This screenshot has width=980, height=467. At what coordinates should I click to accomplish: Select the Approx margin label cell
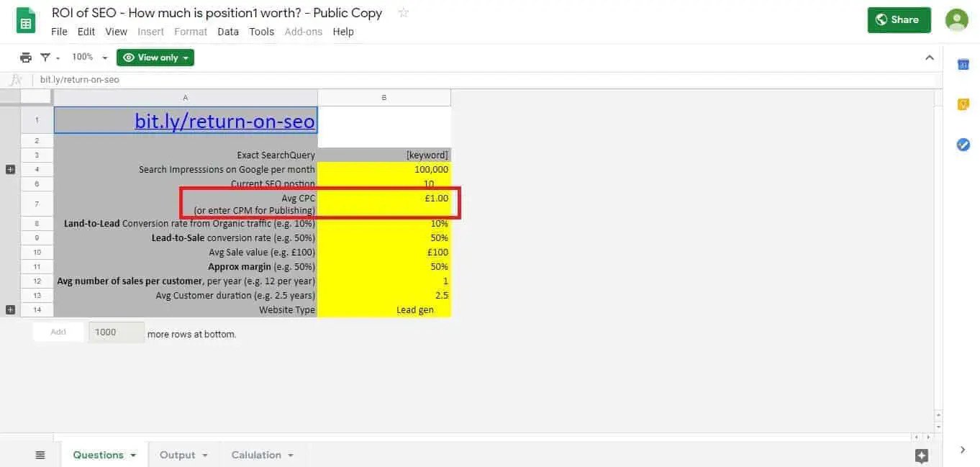(x=186, y=267)
